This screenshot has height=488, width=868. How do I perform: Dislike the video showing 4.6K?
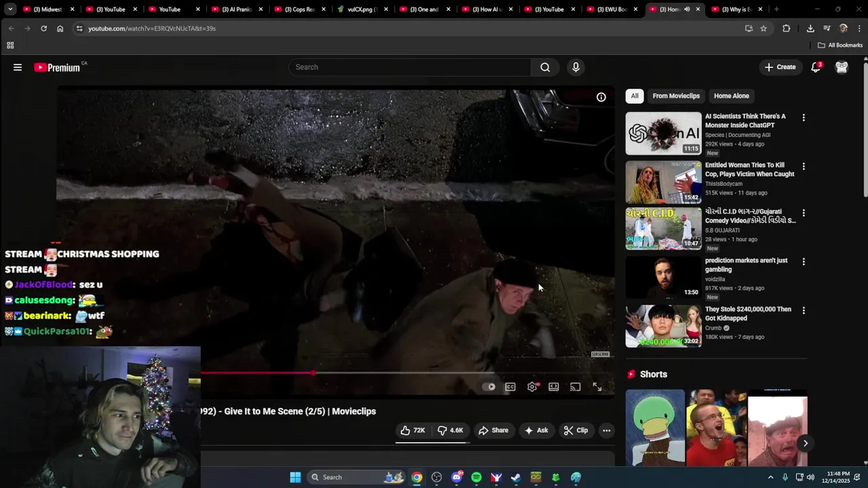[x=451, y=430]
